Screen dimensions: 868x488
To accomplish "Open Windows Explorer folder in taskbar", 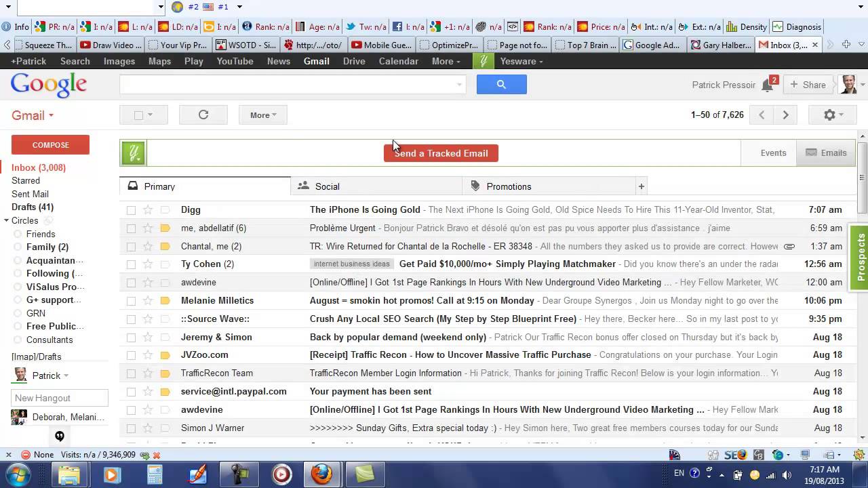I will pos(69,474).
